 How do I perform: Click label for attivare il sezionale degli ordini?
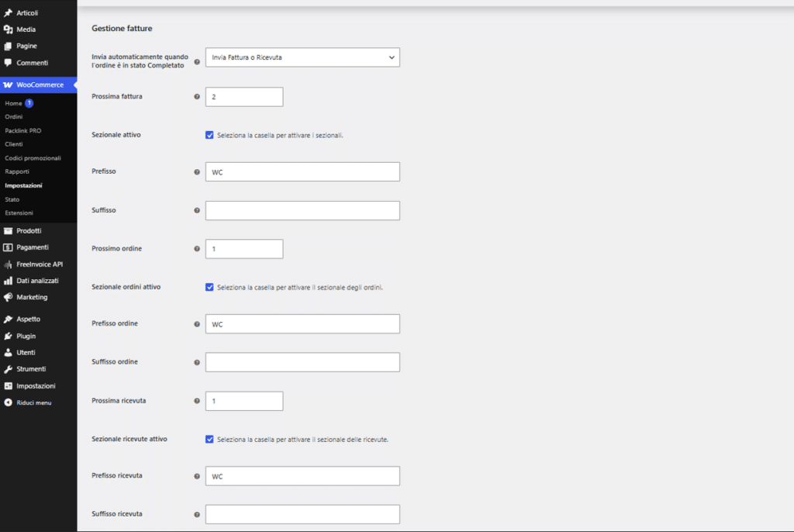tap(300, 287)
